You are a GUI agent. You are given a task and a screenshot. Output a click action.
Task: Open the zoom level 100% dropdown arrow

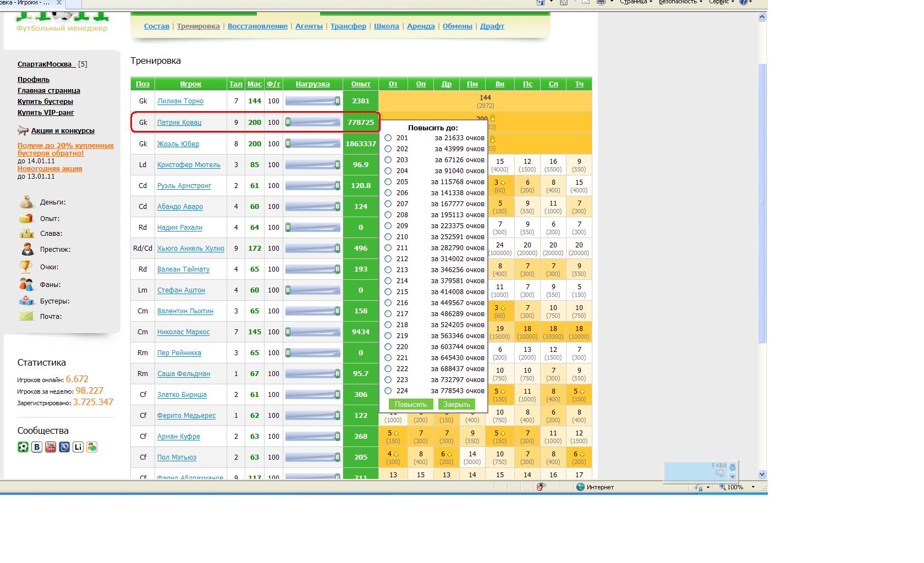point(753,487)
